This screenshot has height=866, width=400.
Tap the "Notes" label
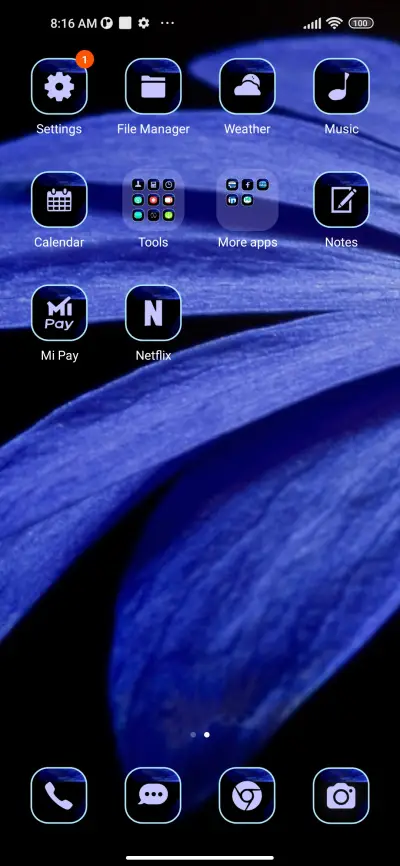[x=341, y=242]
